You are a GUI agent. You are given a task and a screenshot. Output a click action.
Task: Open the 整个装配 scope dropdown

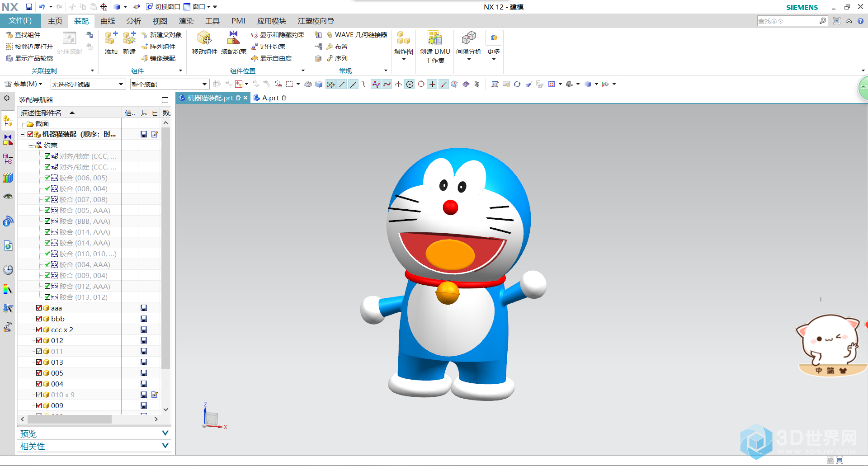(x=170, y=84)
